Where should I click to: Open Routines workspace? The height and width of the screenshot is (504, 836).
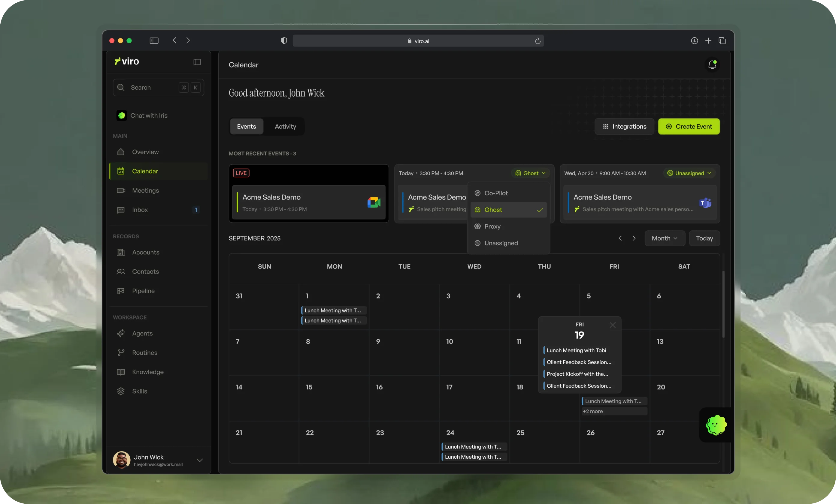coord(158,352)
